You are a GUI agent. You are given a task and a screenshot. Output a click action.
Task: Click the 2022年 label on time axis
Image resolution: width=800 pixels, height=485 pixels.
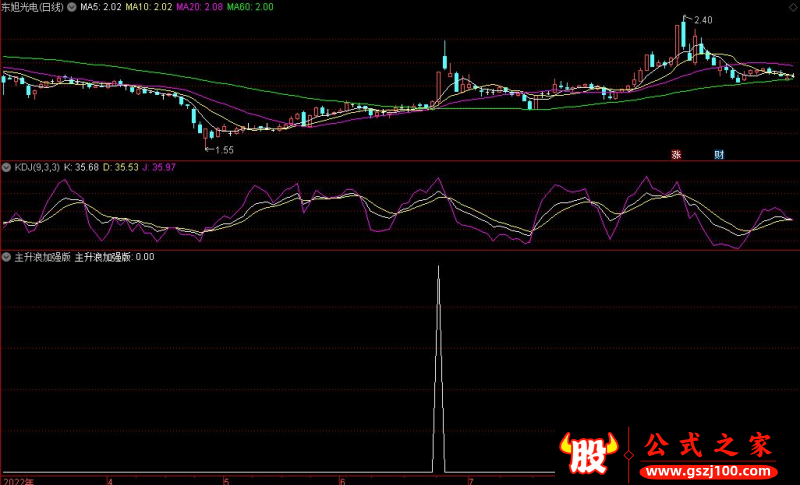pyautogui.click(x=18, y=480)
